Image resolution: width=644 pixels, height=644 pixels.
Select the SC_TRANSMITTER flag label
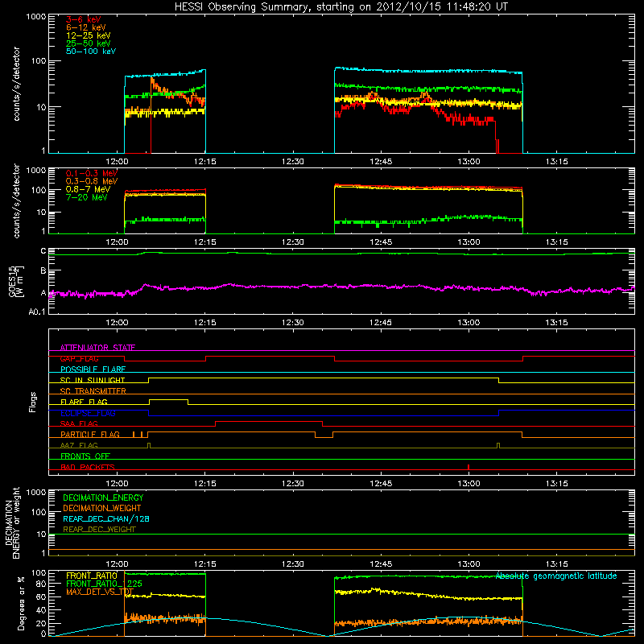point(93,391)
